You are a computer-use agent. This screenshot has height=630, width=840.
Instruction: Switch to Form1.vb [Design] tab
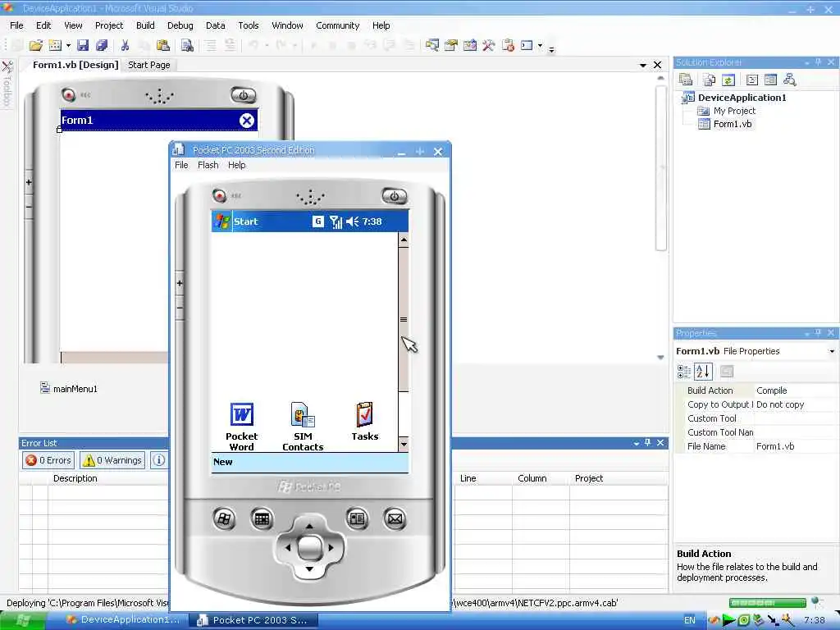click(75, 65)
